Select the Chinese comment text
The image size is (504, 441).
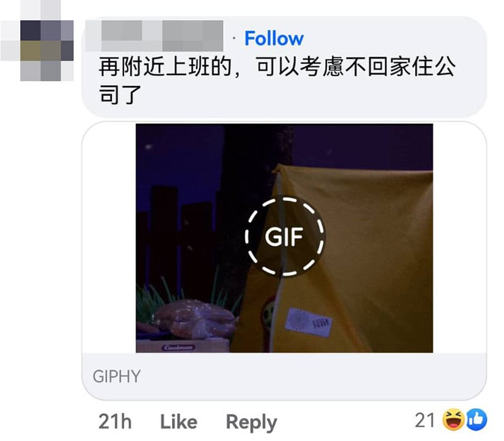click(x=277, y=81)
